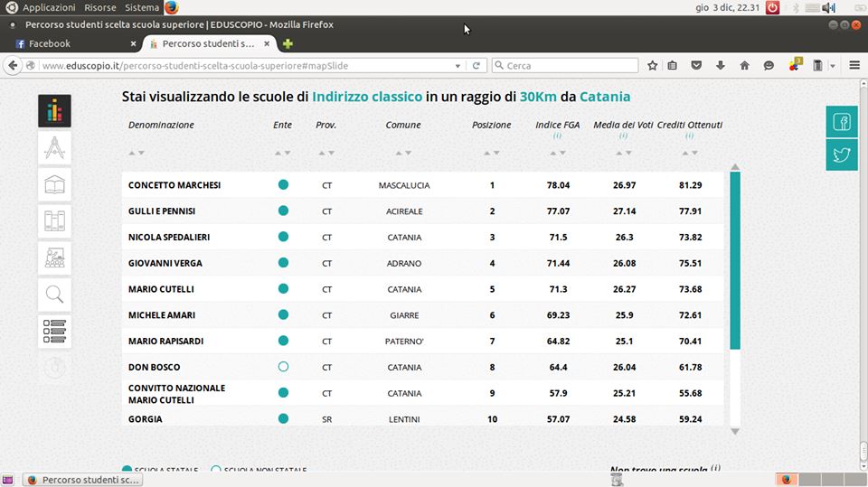This screenshot has height=487, width=868.
Task: Share page via Twitter bird button
Action: [842, 155]
